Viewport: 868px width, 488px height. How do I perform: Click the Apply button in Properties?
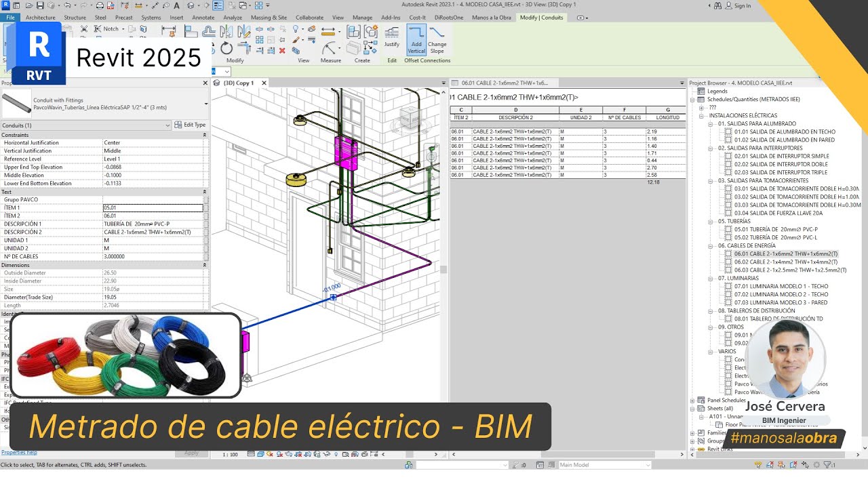tap(191, 453)
